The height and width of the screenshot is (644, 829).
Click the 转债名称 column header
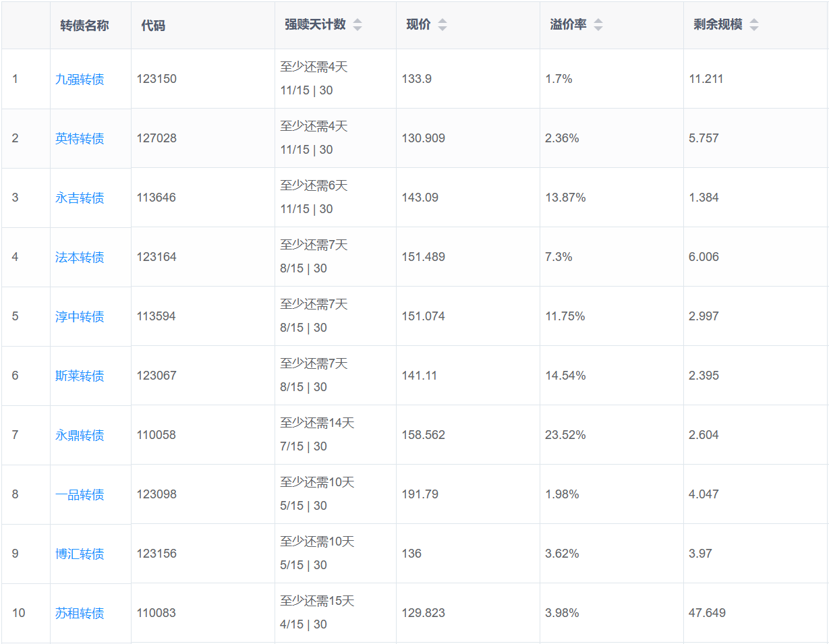(84, 26)
